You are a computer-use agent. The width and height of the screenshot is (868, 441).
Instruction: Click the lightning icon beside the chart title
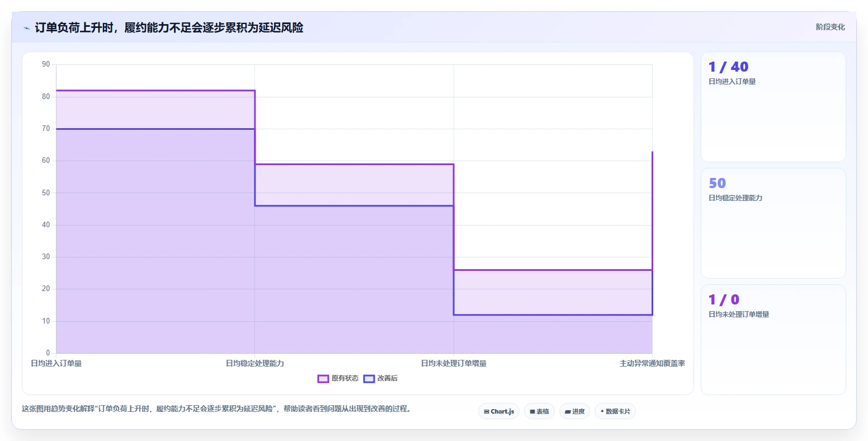pos(27,28)
